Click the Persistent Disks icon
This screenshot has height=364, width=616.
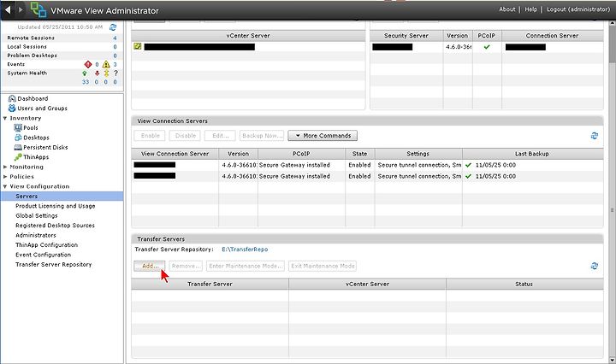tap(18, 147)
